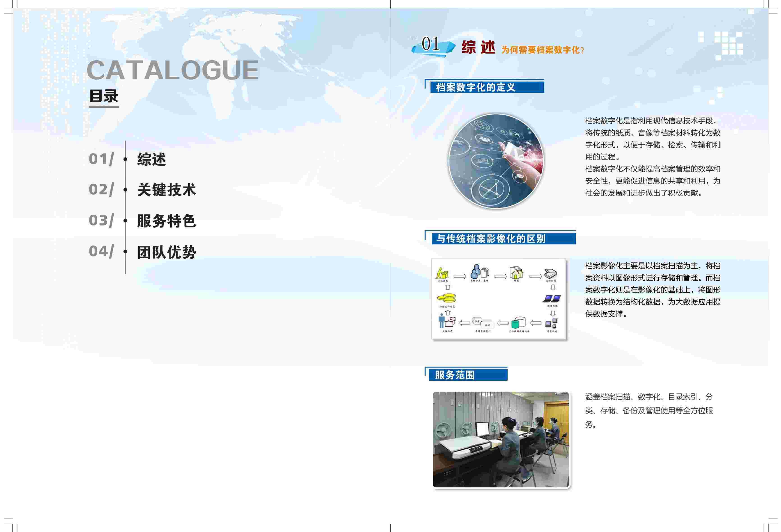This screenshot has height=532, width=781.
Task: Click the circular digital technology image
Action: 496,161
